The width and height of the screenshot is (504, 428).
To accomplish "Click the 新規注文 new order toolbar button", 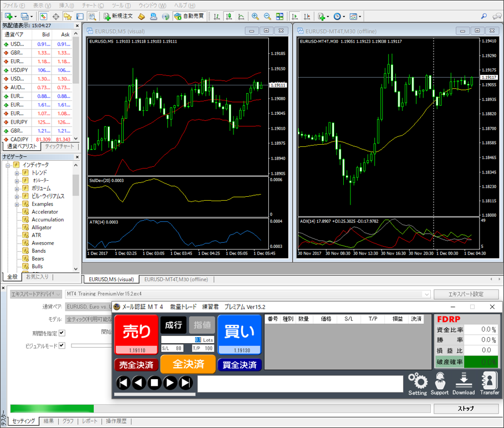I will [x=118, y=17].
